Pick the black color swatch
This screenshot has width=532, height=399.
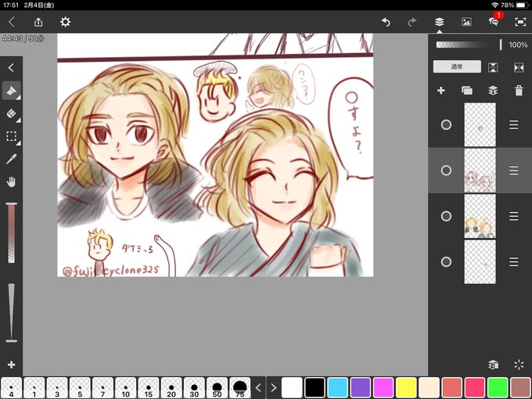(315, 388)
